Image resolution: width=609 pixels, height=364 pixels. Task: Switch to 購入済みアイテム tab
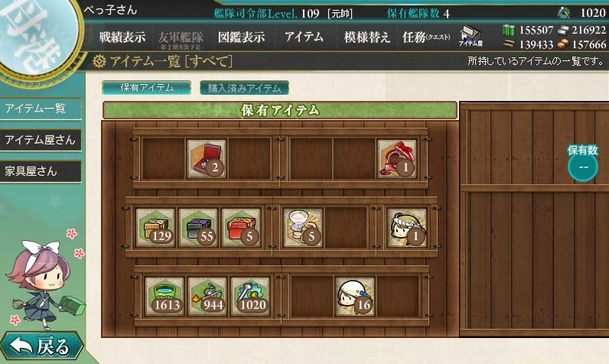244,88
